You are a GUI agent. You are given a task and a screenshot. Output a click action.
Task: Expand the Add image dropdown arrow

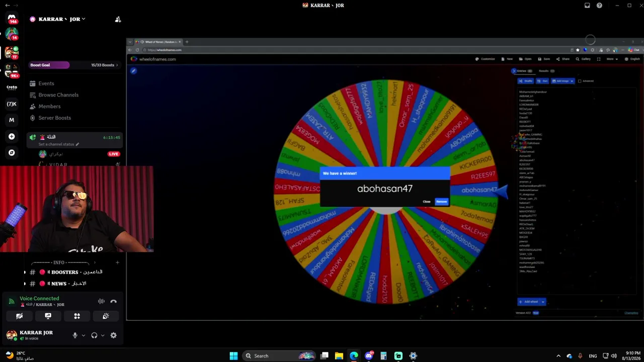coord(572,81)
